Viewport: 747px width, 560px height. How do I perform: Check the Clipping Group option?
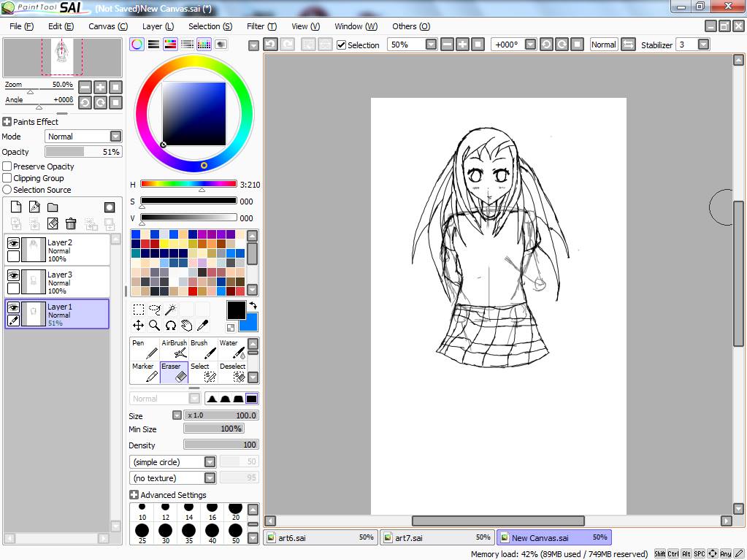(7, 178)
